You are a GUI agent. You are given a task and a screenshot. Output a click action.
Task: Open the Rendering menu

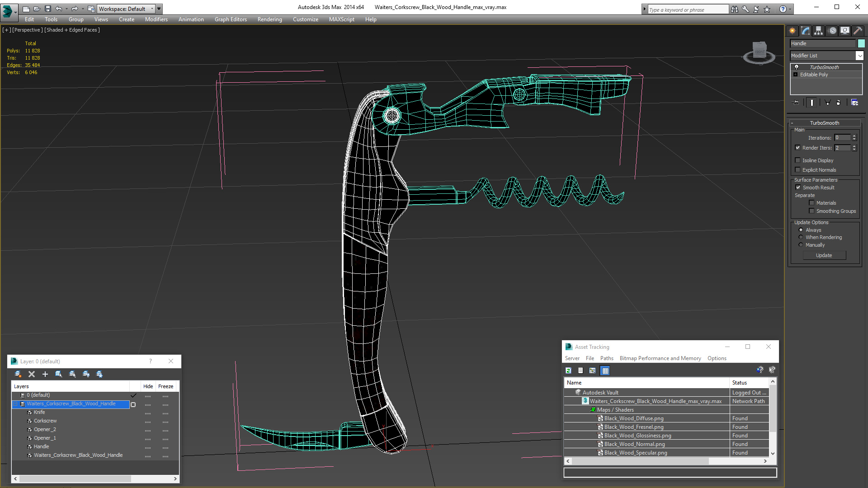pos(269,19)
